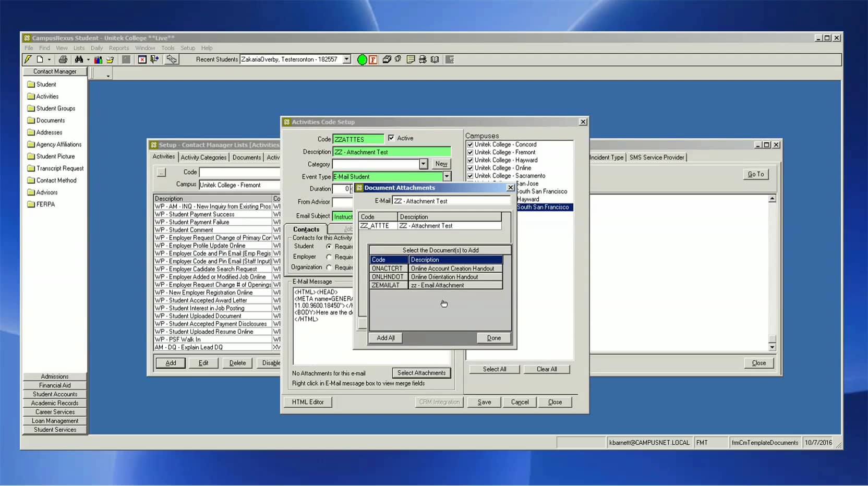Open the Student Groups folder

(x=51, y=108)
